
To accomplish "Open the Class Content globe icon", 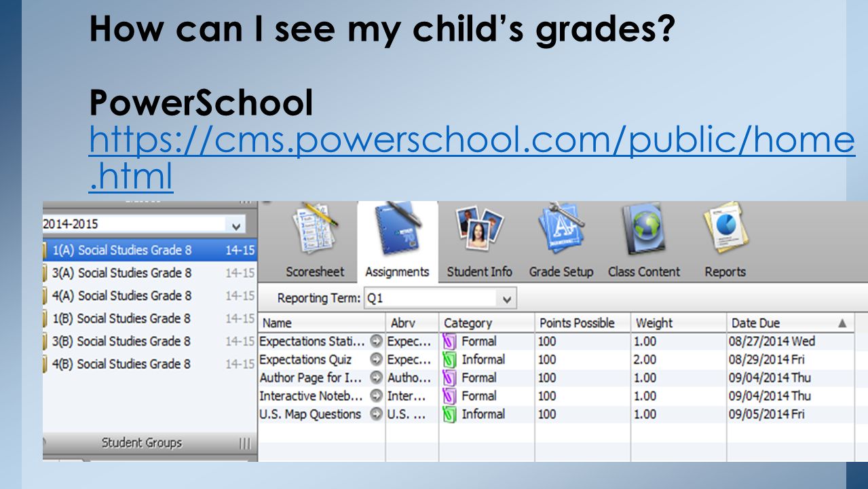I will pyautogui.click(x=644, y=228).
